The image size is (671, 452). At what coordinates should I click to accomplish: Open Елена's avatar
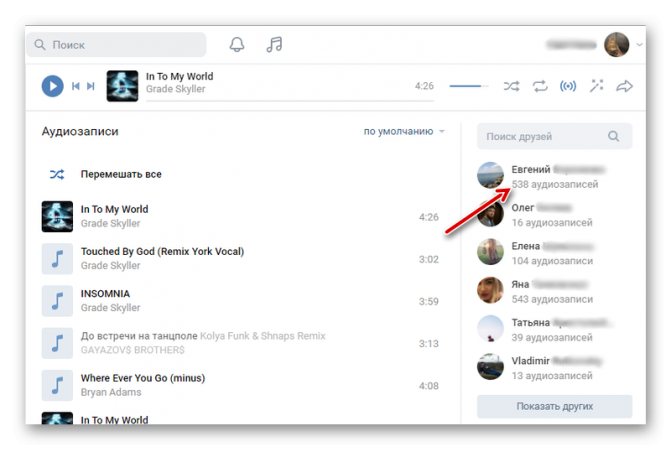point(490,252)
